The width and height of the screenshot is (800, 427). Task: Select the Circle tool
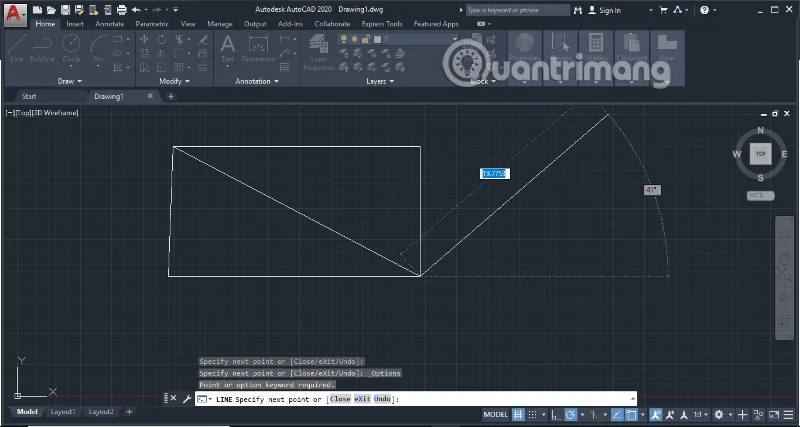pyautogui.click(x=71, y=49)
